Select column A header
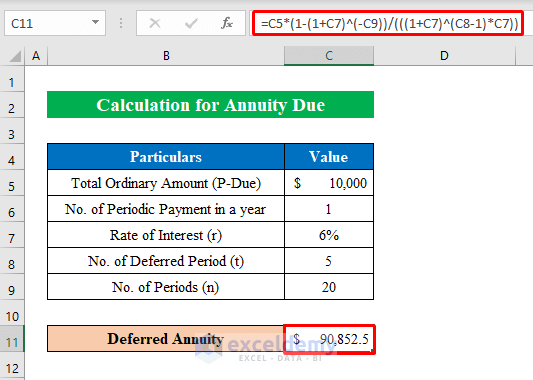The width and height of the screenshot is (533, 380). pos(36,56)
